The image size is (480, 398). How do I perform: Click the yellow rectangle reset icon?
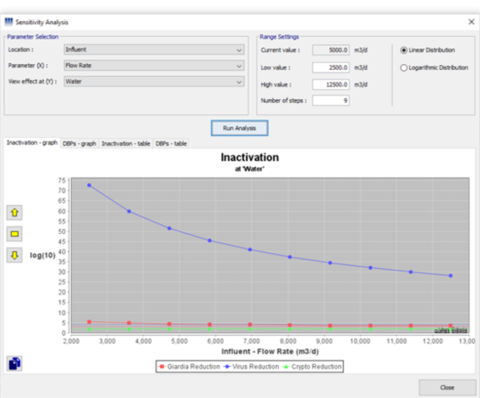tap(14, 234)
